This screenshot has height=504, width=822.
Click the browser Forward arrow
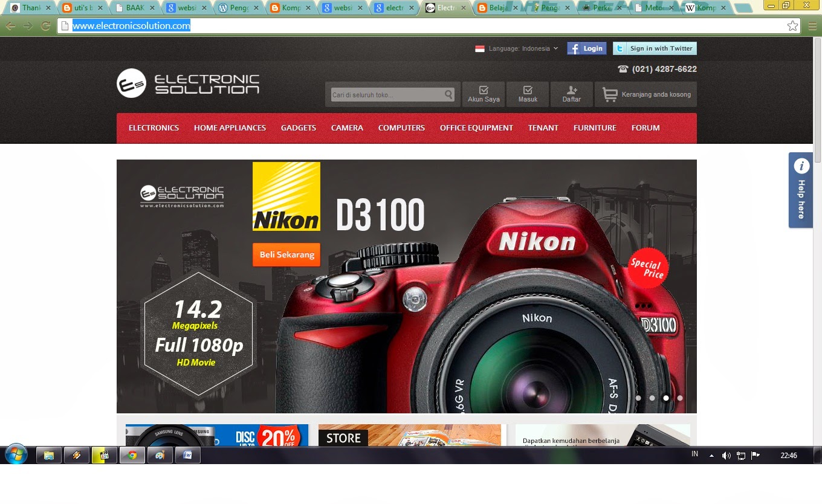(27, 25)
